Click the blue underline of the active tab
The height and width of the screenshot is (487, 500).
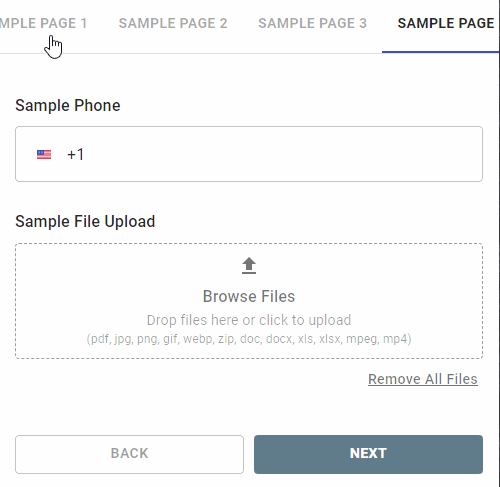(440, 52)
